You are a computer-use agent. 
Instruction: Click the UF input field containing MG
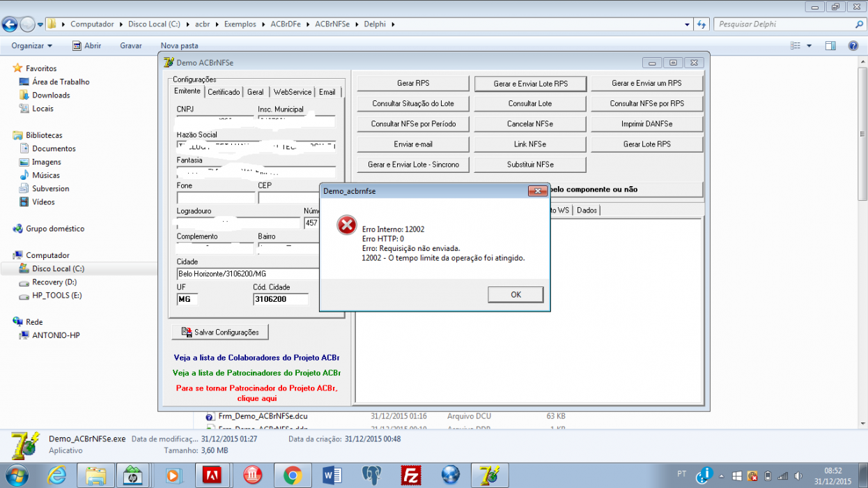coord(187,299)
